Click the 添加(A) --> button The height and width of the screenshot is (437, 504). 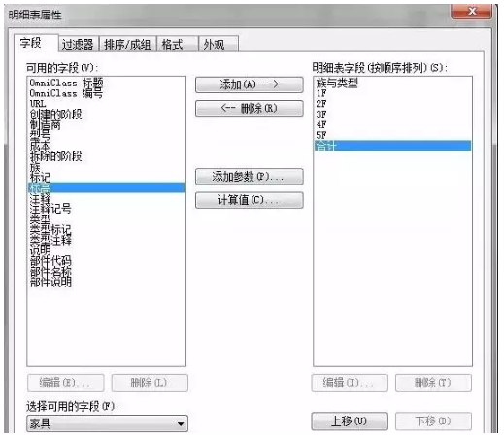(x=250, y=84)
